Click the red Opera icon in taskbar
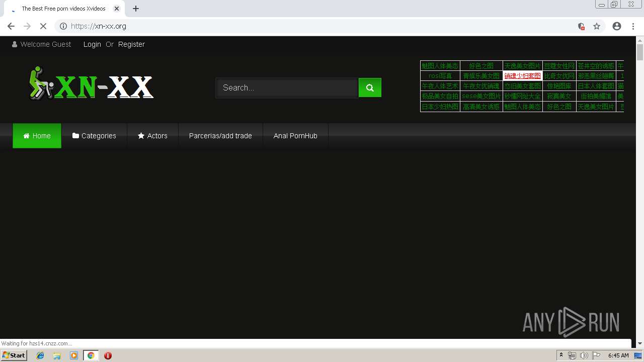The image size is (644, 362). click(x=108, y=355)
